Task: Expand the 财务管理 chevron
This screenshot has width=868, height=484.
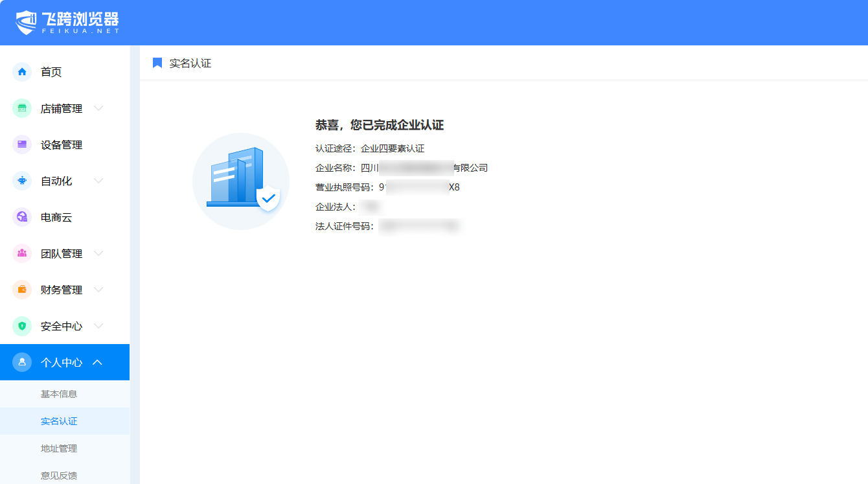Action: click(x=98, y=290)
